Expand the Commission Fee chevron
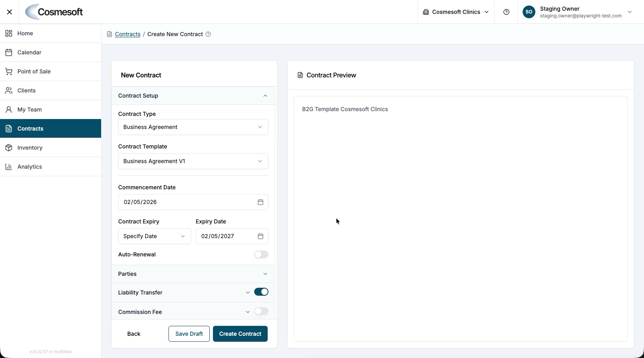This screenshot has height=358, width=644. tap(248, 312)
